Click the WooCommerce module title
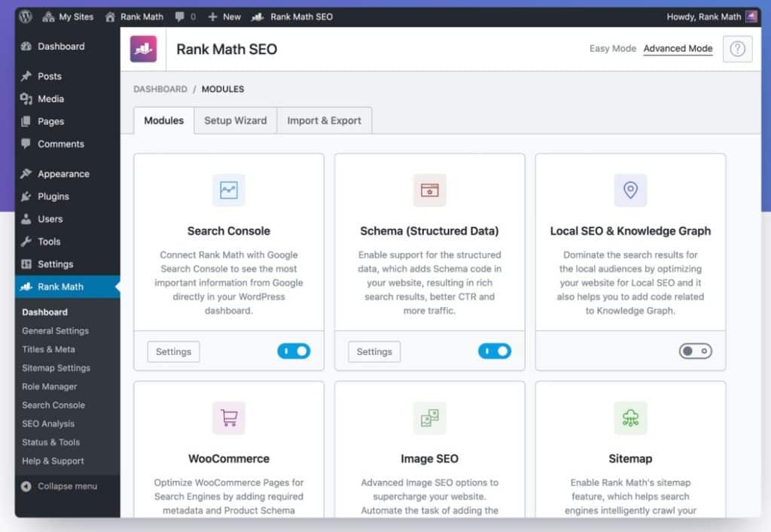The height and width of the screenshot is (532, 771). pyautogui.click(x=229, y=459)
